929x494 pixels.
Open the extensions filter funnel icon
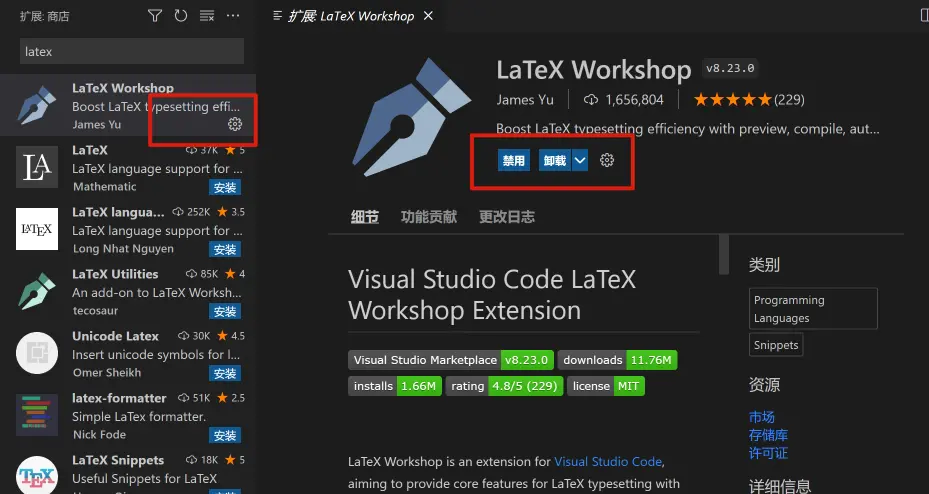[155, 16]
